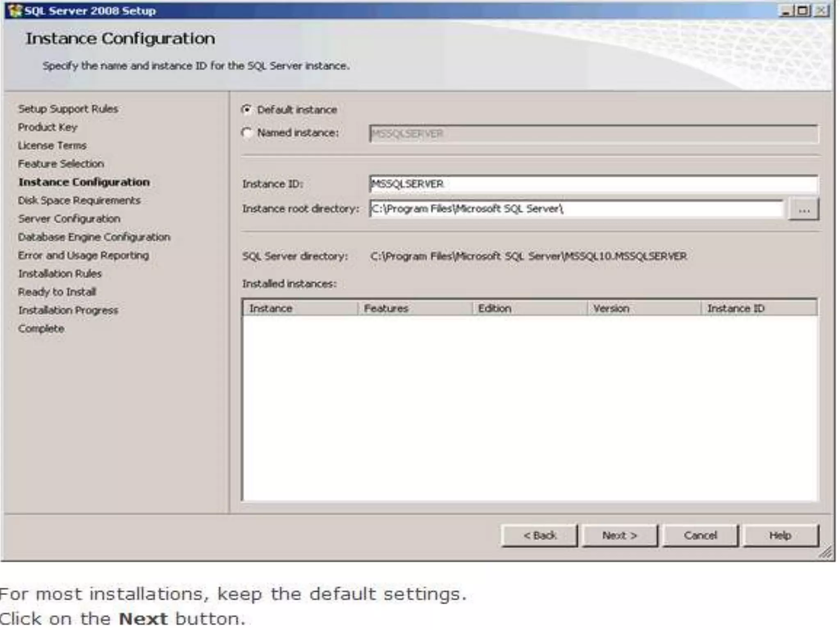Open Help for this setup page
840x630 pixels.
780,535
